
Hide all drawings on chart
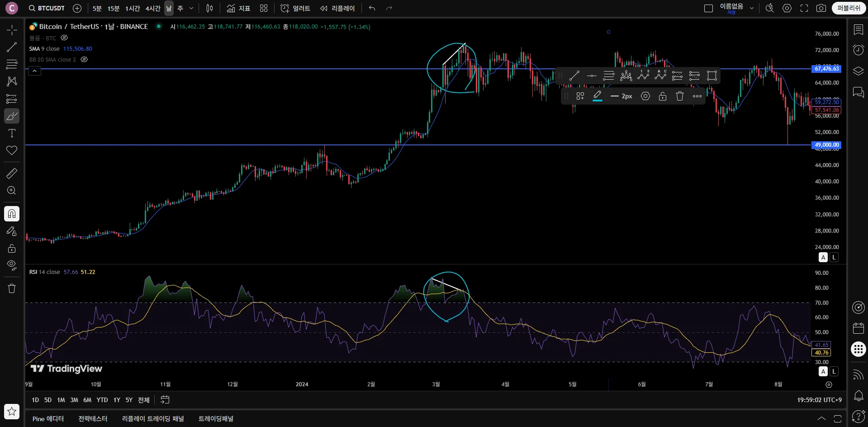[12, 265]
